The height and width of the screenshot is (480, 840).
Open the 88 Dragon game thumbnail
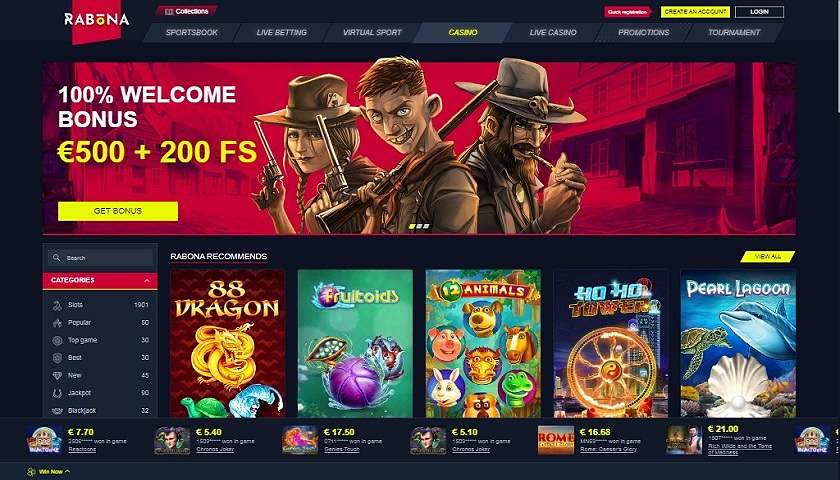[x=228, y=343]
